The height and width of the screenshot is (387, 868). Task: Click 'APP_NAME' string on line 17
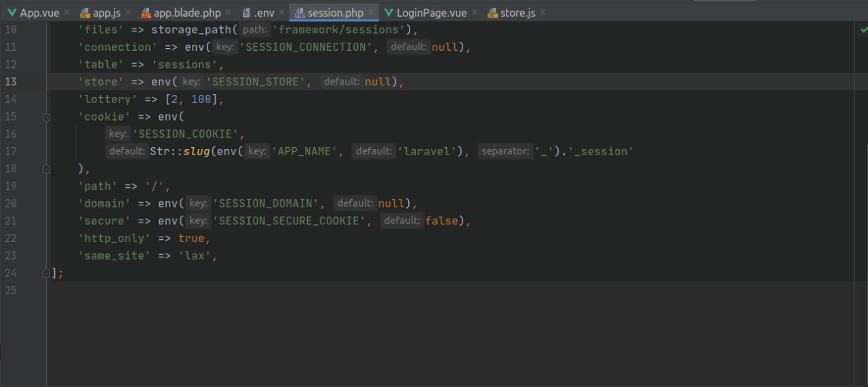coord(304,151)
